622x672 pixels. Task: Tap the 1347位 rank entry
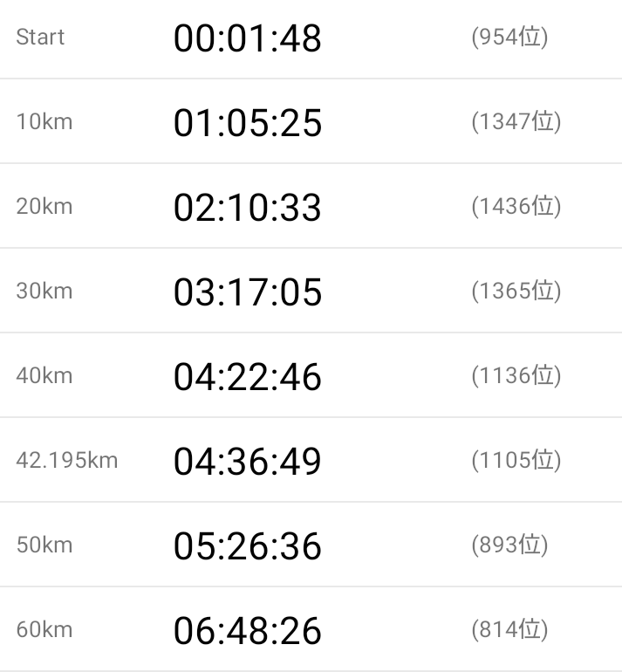pyautogui.click(x=516, y=121)
